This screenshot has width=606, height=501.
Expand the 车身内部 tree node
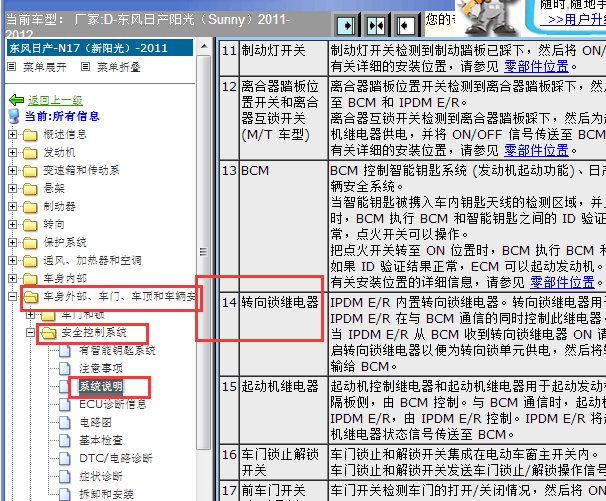(x=12, y=278)
